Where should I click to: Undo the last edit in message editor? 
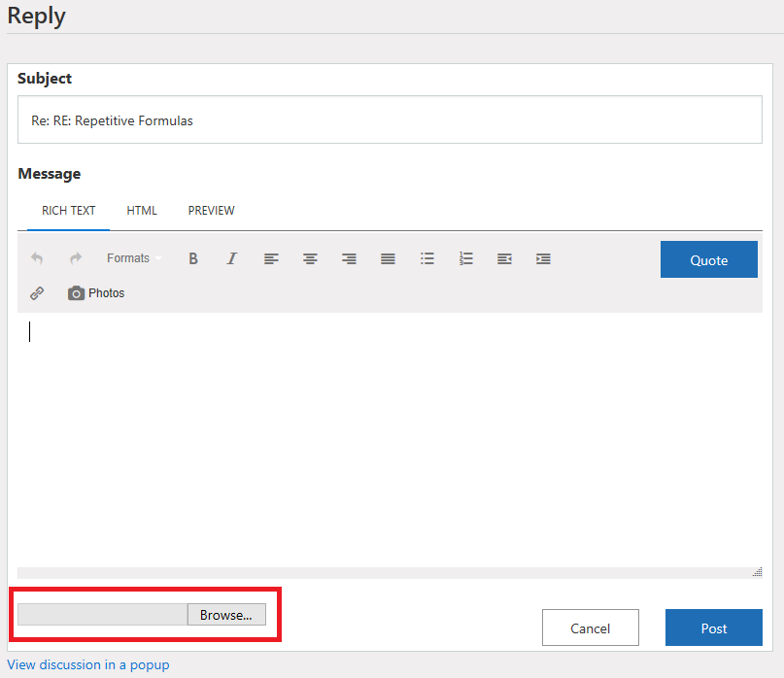pos(37,258)
